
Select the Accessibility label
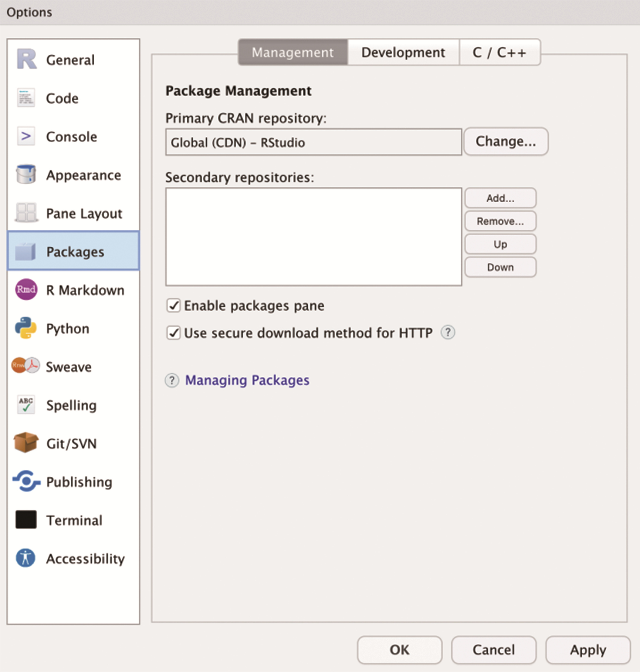click(x=85, y=559)
